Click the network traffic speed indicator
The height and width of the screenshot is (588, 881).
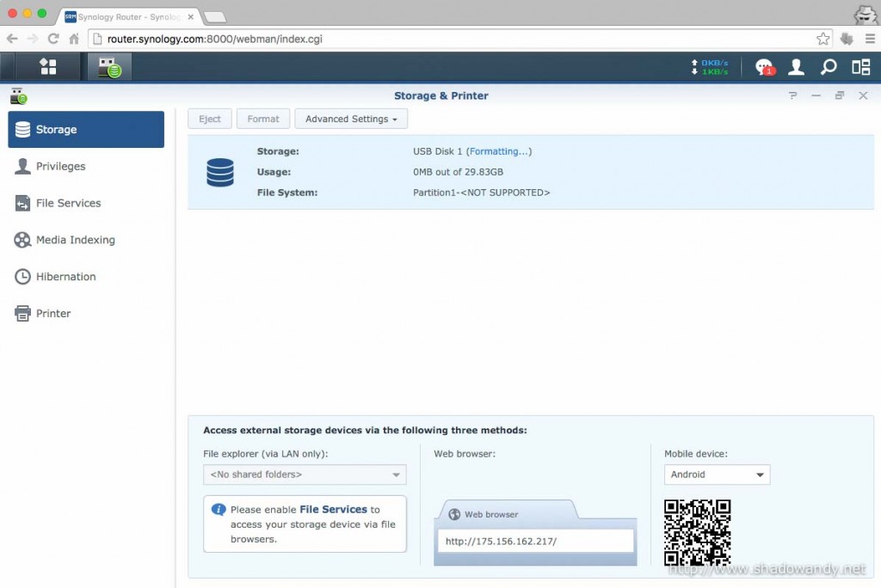point(711,66)
